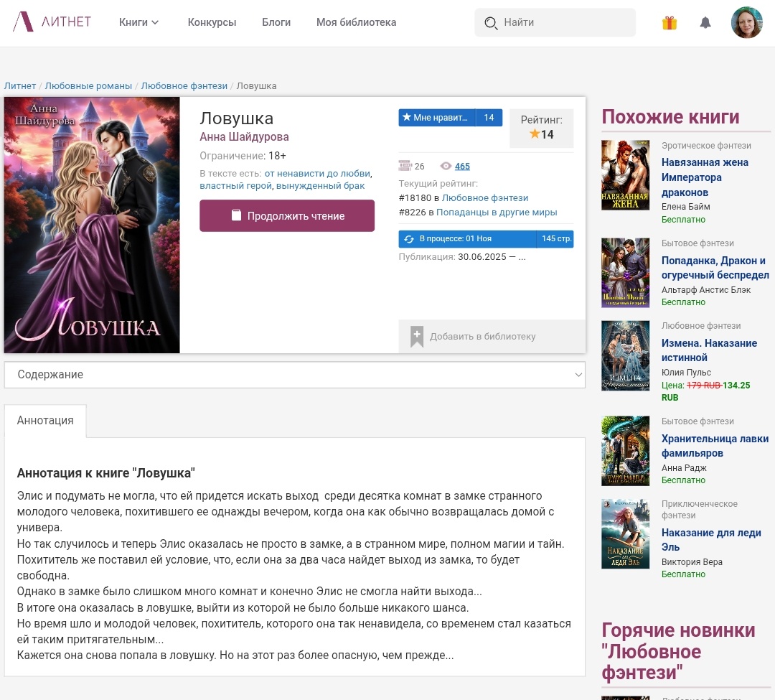The height and width of the screenshot is (700, 775).
Task: Click the star icon on Мне нравится
Action: pyautogui.click(x=407, y=117)
